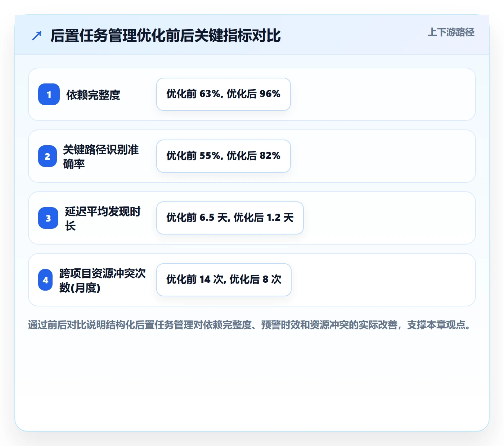This screenshot has width=504, height=446.
Task: Select the title 后置任务管理优化前后关键指标对比
Action: (x=166, y=36)
